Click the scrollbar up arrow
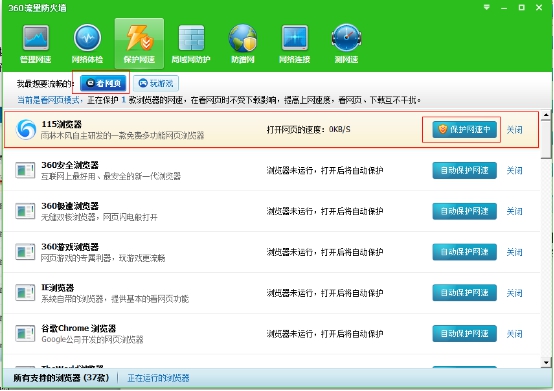The height and width of the screenshot is (391, 554). point(546,115)
